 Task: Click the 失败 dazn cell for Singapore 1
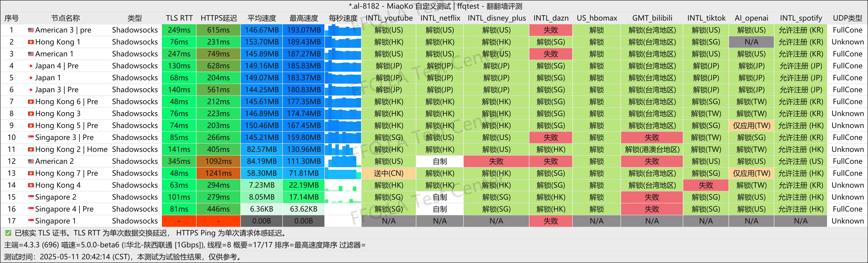551,221
